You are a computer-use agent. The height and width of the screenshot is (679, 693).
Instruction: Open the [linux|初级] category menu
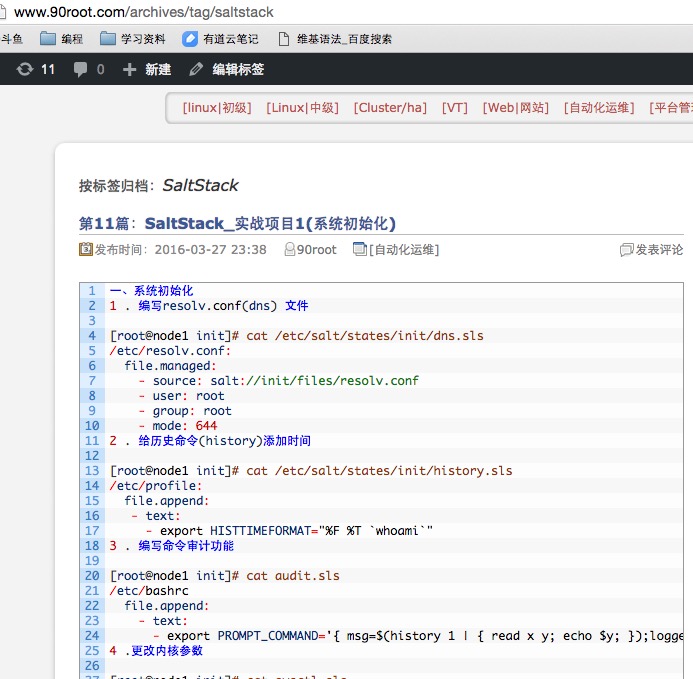click(217, 108)
